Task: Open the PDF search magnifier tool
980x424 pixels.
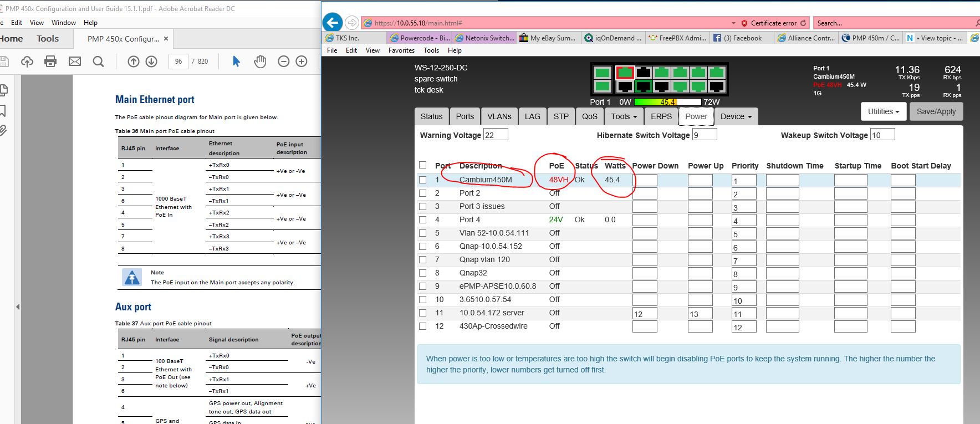Action: [98, 62]
